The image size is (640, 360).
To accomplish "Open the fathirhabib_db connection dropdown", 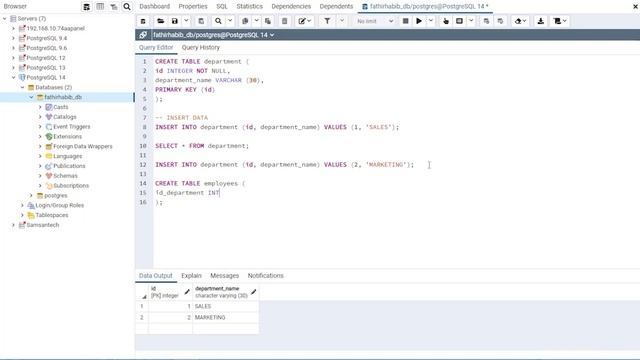I will [213, 35].
